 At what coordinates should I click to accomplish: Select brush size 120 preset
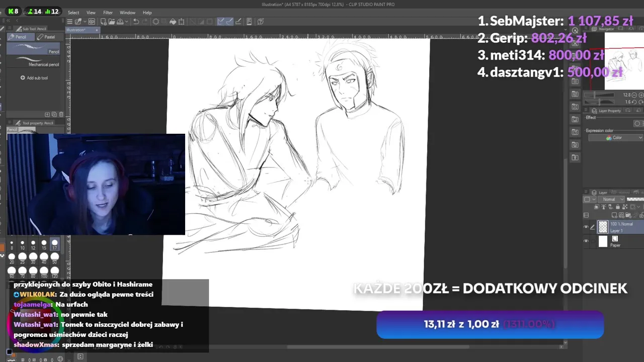(x=54, y=272)
